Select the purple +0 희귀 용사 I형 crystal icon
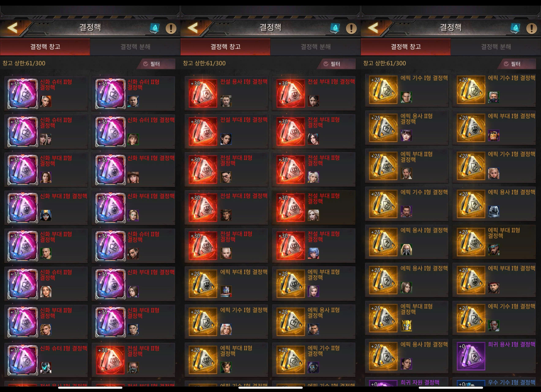 [x=471, y=356]
